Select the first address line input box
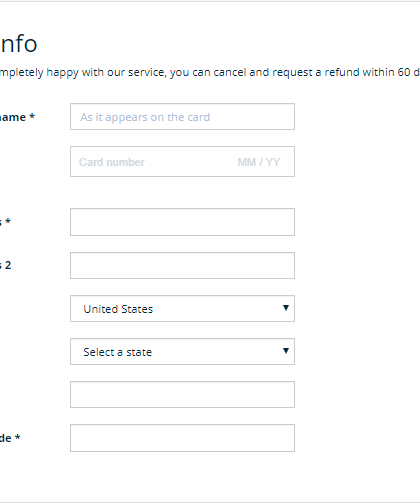The height and width of the screenshot is (503, 420). 182,222
